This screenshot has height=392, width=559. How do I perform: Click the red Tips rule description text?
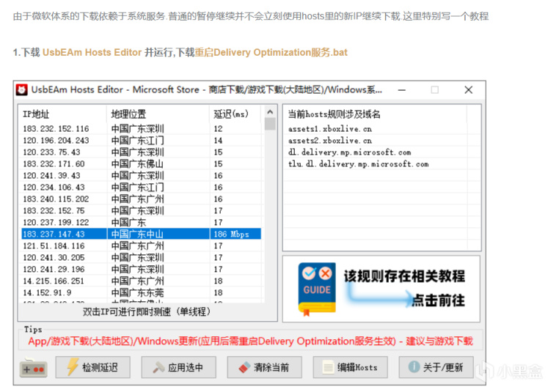251,341
